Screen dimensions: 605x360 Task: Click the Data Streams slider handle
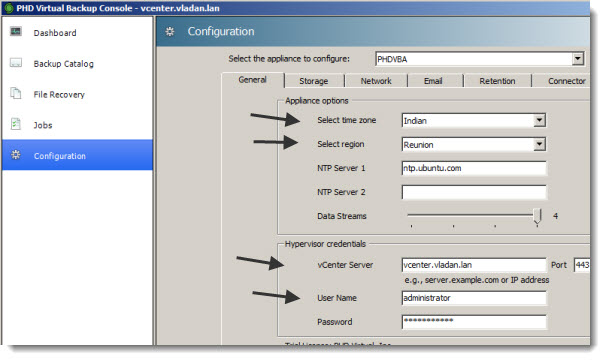(537, 216)
